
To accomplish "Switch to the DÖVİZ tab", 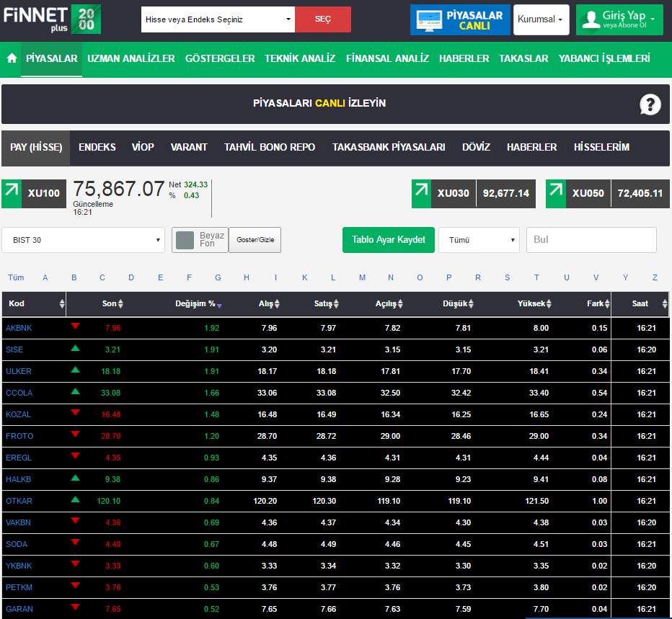I will [476, 147].
